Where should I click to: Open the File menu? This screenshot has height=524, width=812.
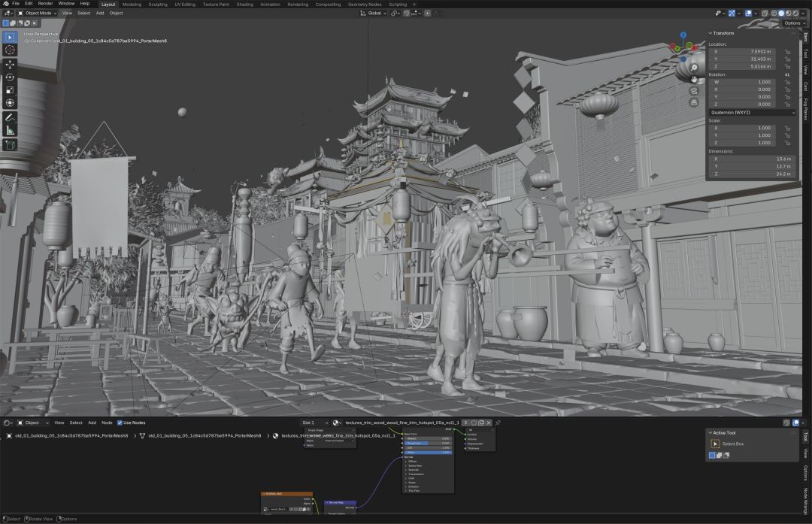coord(16,4)
